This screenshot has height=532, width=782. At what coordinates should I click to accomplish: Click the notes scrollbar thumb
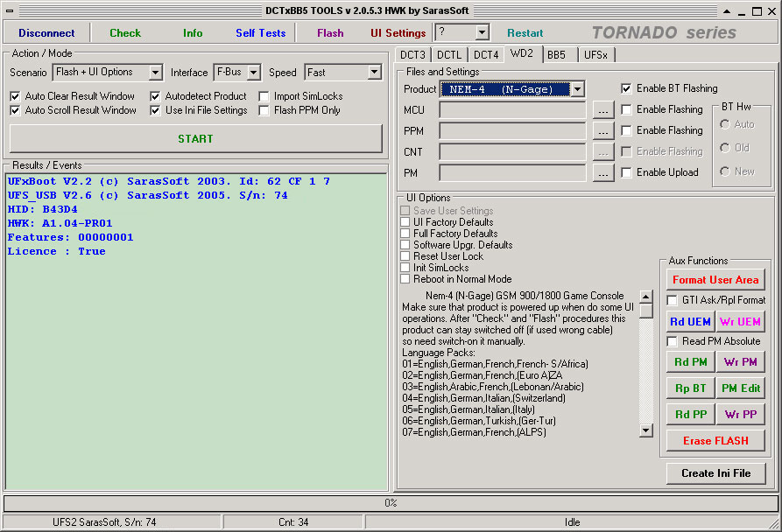point(646,311)
